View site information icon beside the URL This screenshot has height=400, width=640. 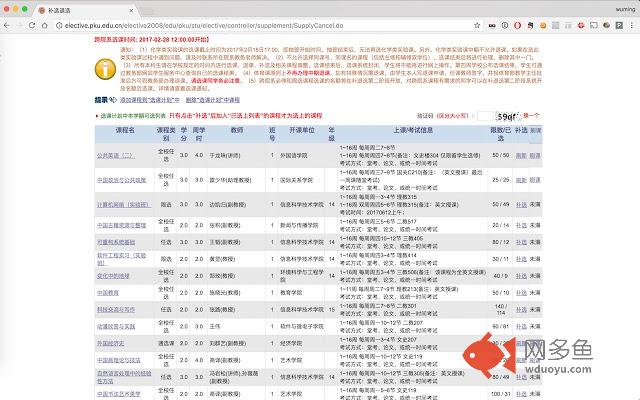(x=59, y=25)
